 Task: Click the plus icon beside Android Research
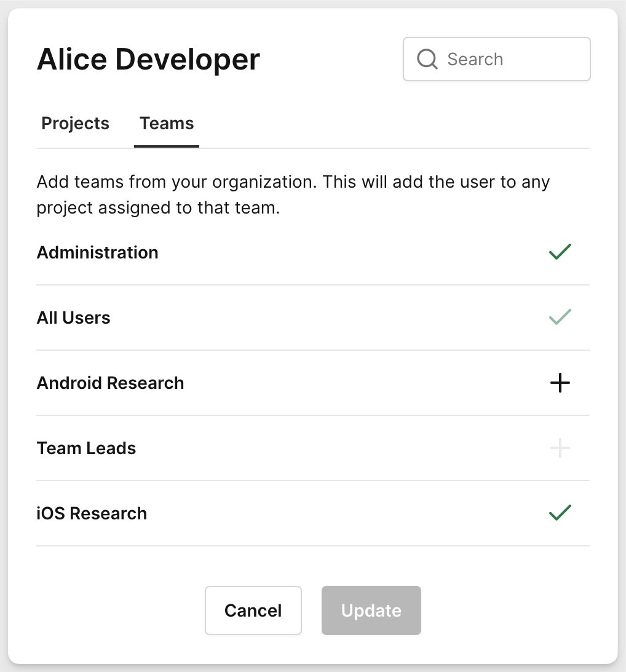click(560, 383)
